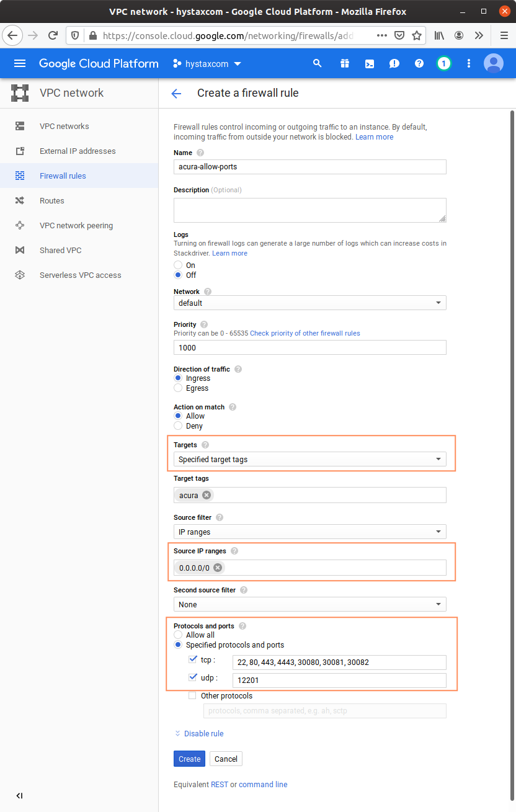
Task: Open External IP addresses in sidebar
Action: [78, 151]
